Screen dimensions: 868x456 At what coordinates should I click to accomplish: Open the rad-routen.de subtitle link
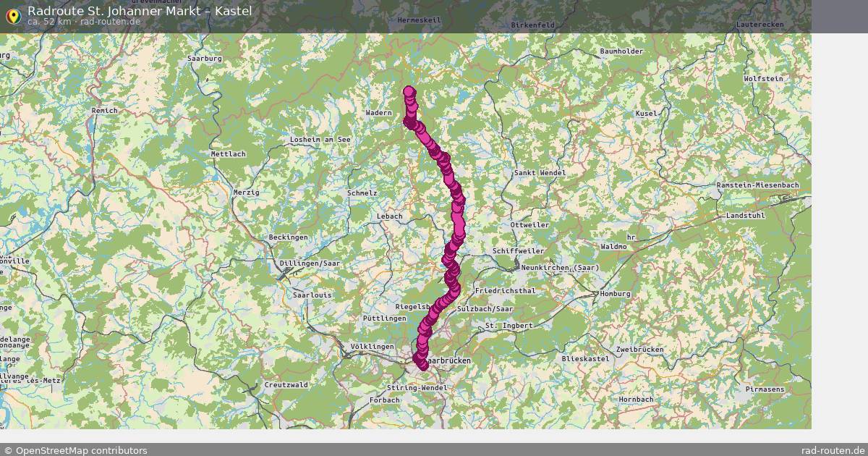111,22
